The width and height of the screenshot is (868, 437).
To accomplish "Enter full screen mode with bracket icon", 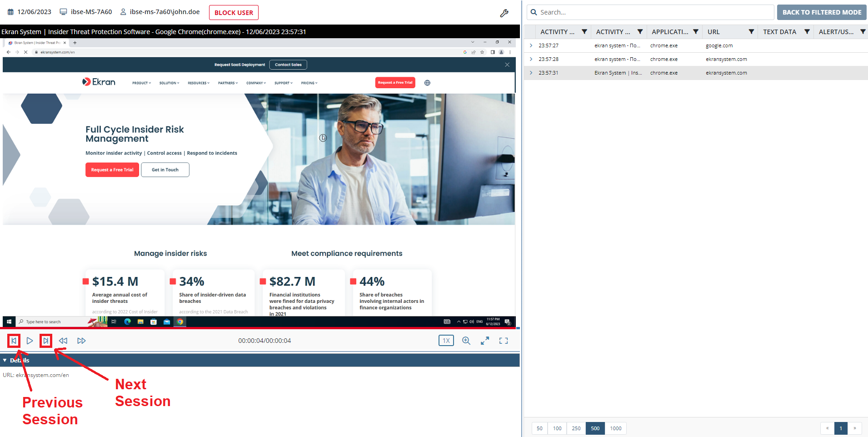I will (504, 341).
